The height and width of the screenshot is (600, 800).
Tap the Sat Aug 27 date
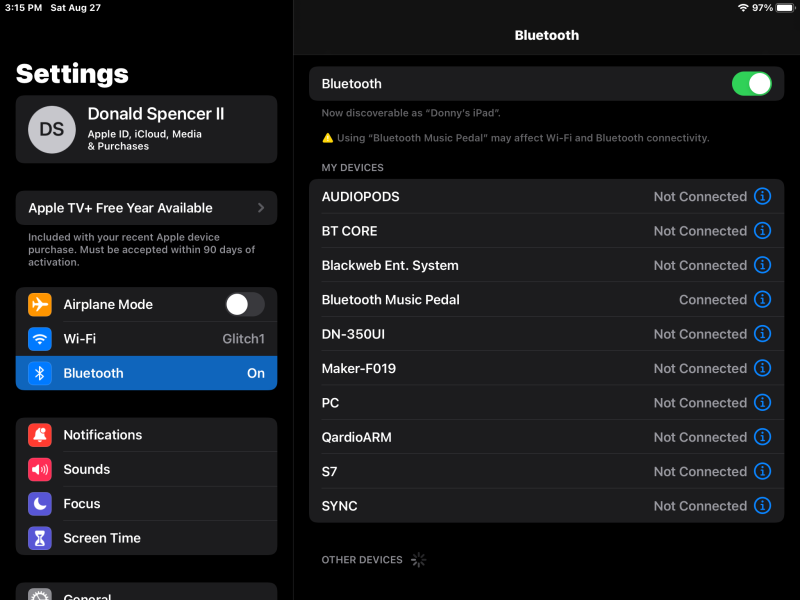tap(76, 8)
